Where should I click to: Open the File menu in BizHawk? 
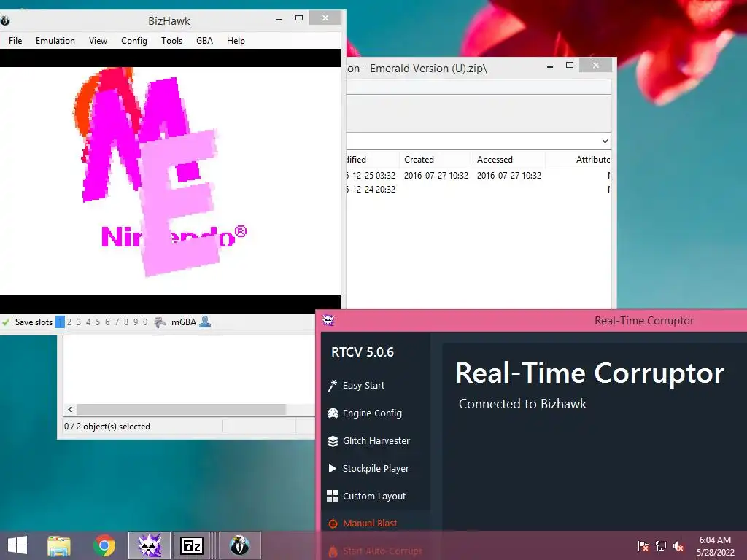(15, 41)
